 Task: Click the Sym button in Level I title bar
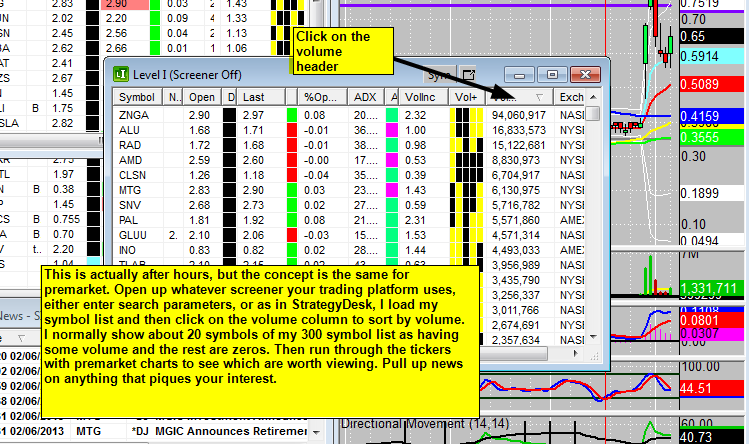[x=439, y=75]
